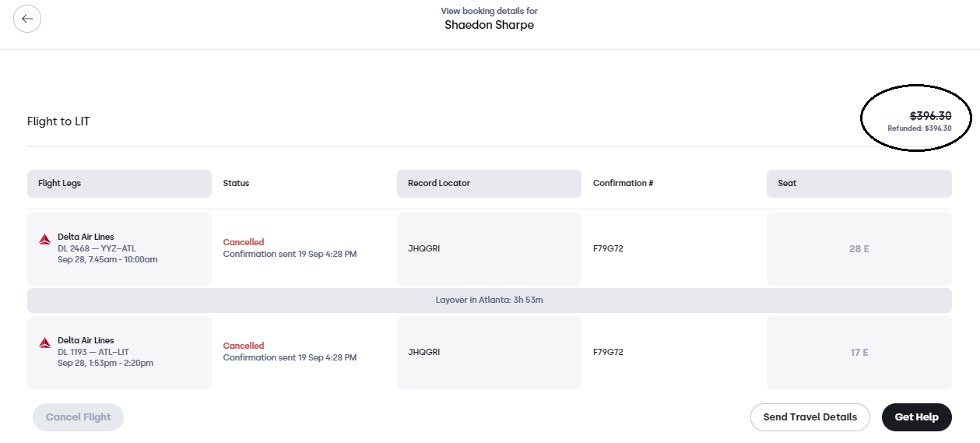This screenshot has width=980, height=443.
Task: Click Delta logo on DL 1193 leg
Action: click(x=44, y=343)
